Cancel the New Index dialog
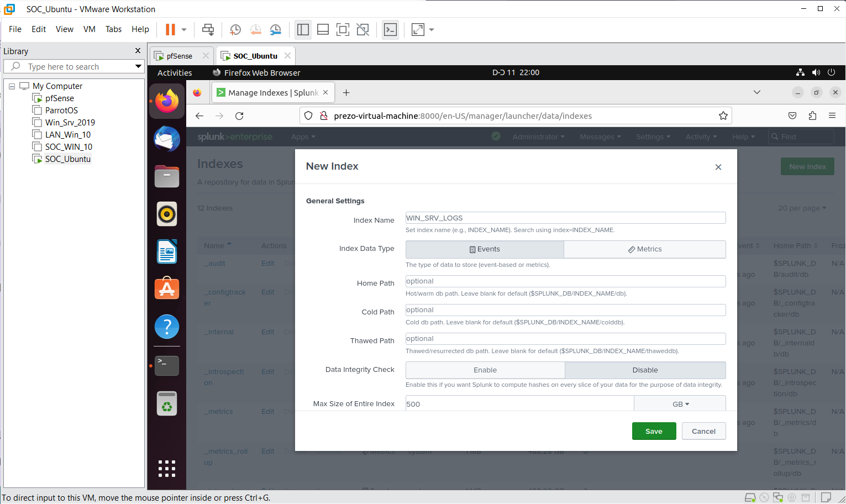This screenshot has height=504, width=846. (703, 431)
